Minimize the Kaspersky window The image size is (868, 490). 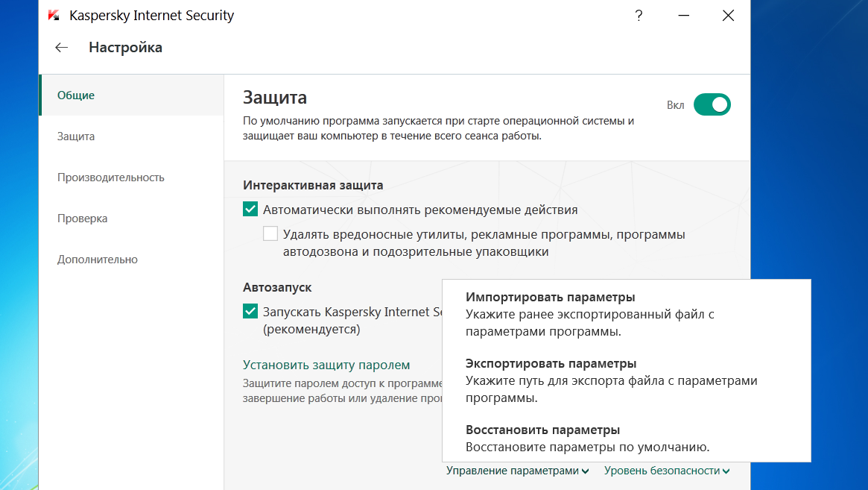[x=683, y=16]
